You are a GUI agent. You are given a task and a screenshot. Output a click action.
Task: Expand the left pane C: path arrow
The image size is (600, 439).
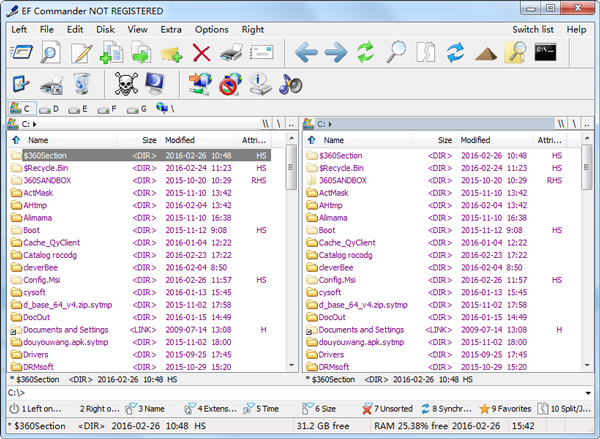(x=35, y=124)
